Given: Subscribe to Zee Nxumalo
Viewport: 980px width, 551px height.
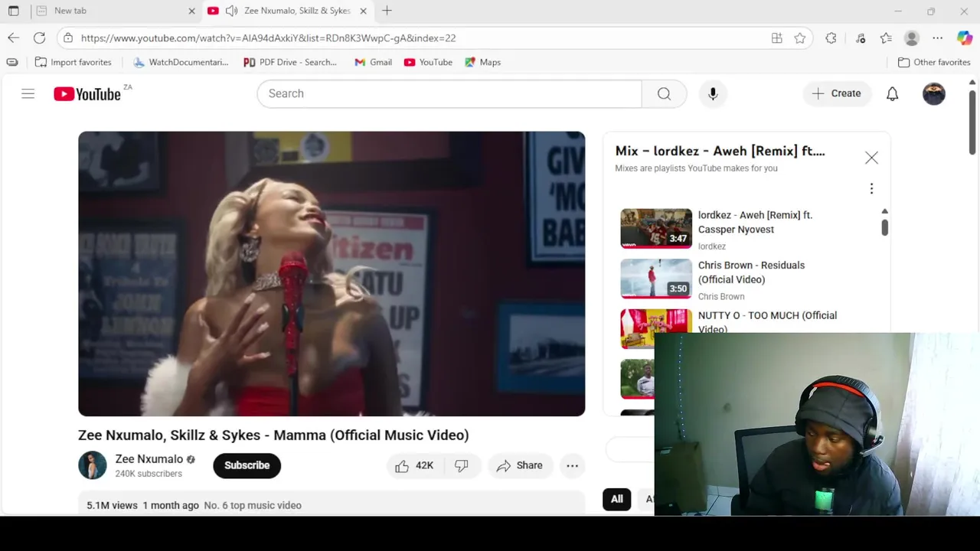Looking at the screenshot, I should pyautogui.click(x=247, y=465).
